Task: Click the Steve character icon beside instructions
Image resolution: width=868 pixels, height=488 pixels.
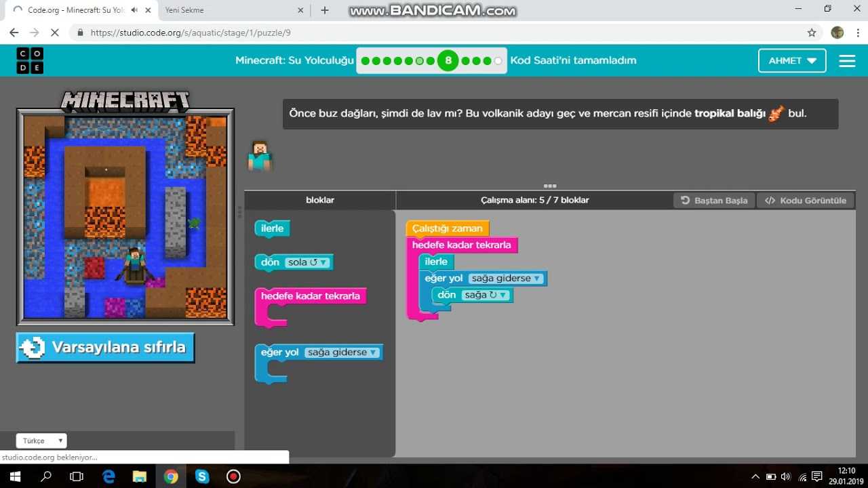Action: pos(260,156)
